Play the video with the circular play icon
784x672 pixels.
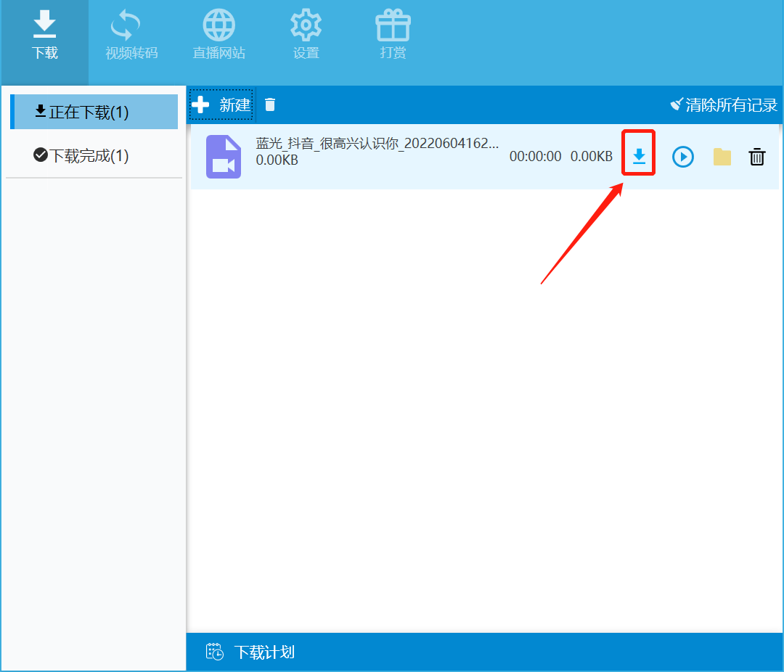pyautogui.click(x=683, y=157)
